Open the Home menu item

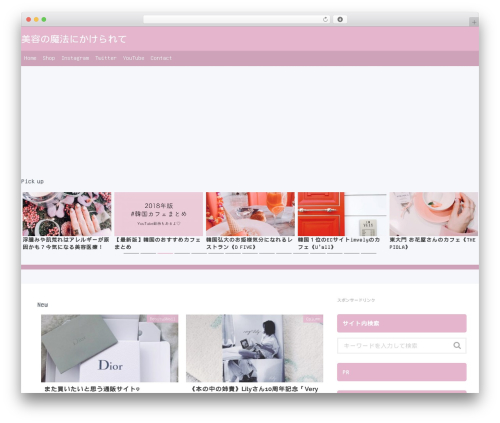(30, 58)
